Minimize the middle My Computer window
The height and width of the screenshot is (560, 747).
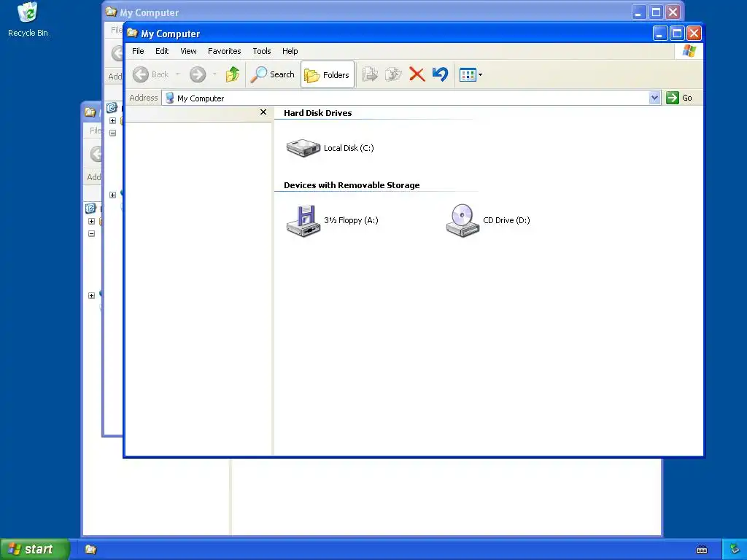pyautogui.click(x=639, y=12)
